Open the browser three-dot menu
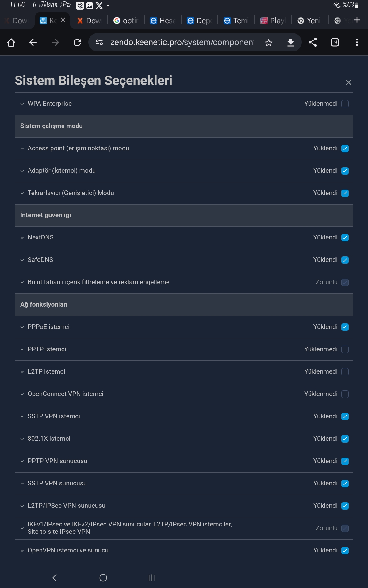The image size is (368, 588). [x=357, y=42]
